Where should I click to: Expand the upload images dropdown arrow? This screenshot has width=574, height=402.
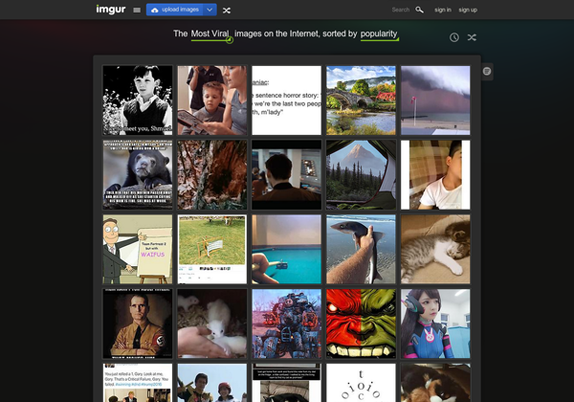pos(210,10)
